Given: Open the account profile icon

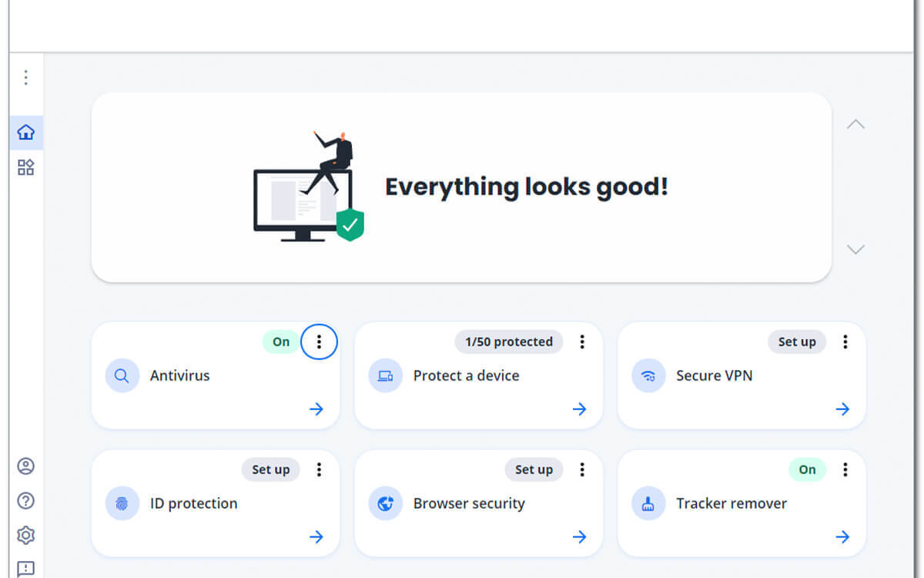Looking at the screenshot, I should pyautogui.click(x=25, y=466).
